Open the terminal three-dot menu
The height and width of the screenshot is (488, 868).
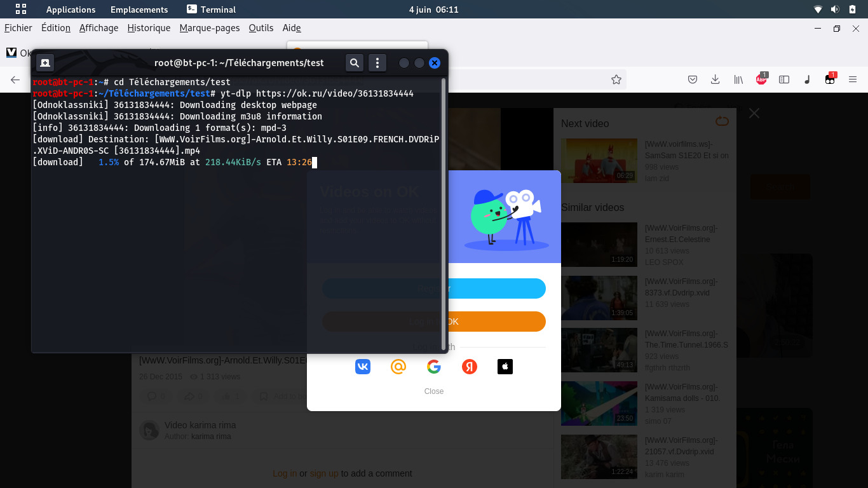pyautogui.click(x=377, y=62)
